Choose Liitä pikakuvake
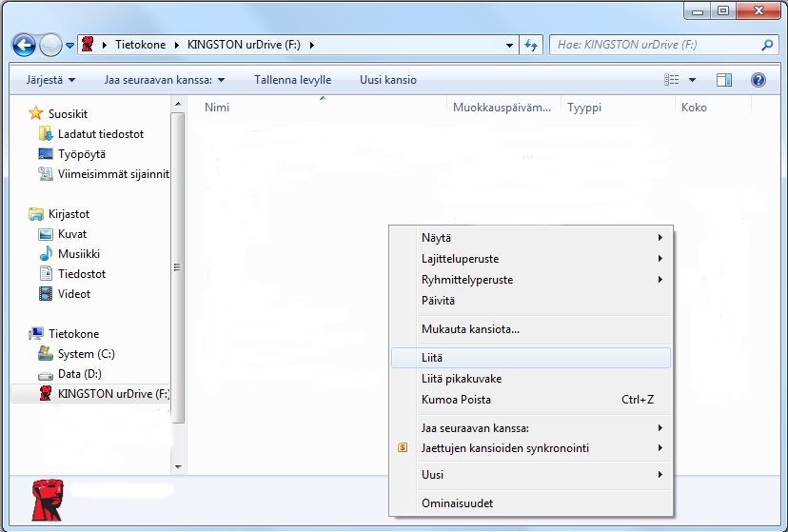 pyautogui.click(x=531, y=379)
